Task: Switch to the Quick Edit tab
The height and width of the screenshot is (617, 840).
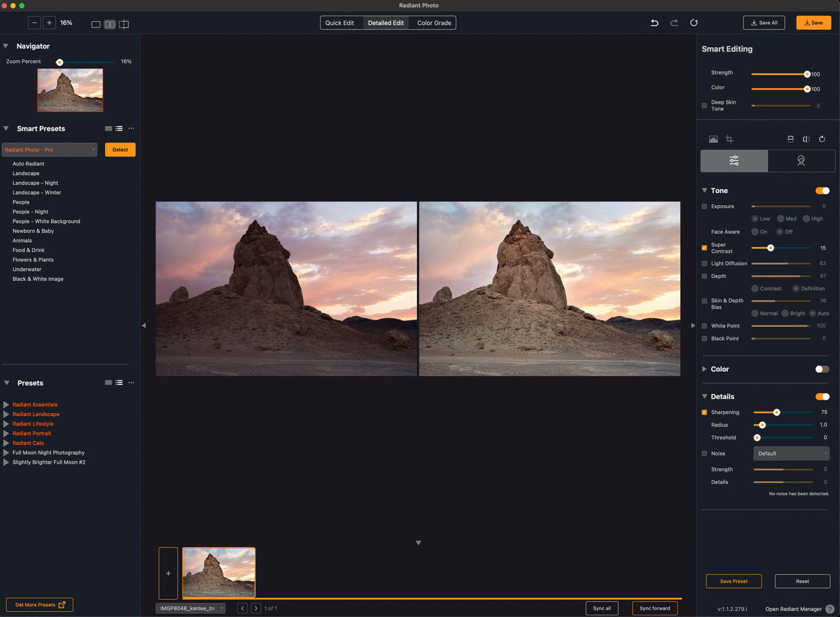Action: (340, 23)
